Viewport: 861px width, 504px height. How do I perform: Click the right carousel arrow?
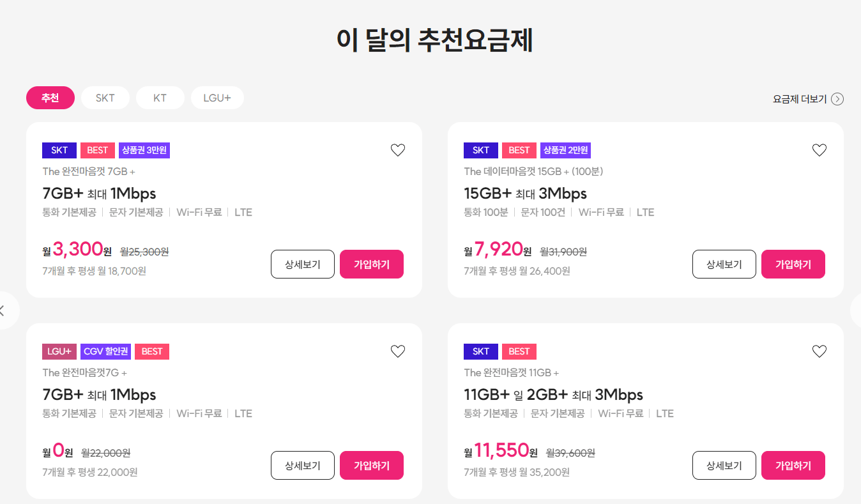click(x=858, y=310)
